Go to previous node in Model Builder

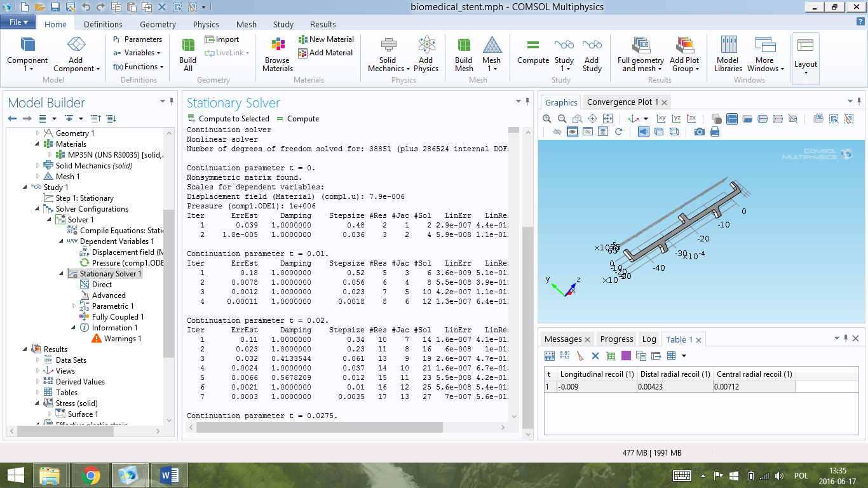[x=12, y=119]
